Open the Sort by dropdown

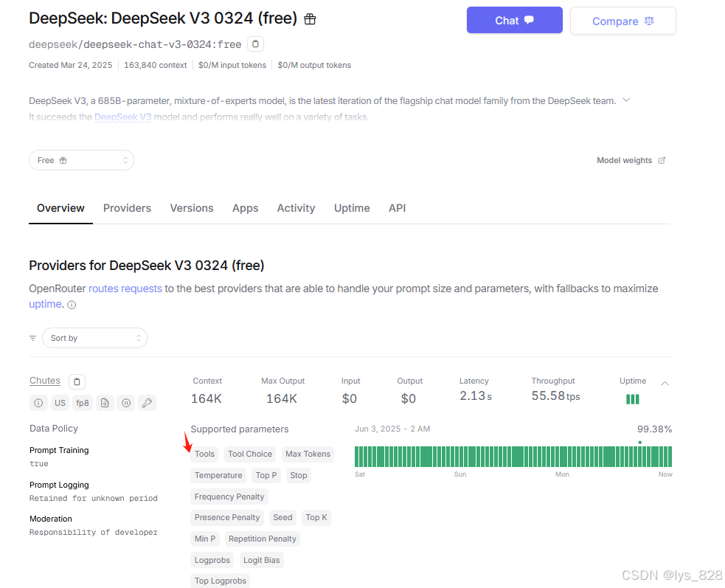pyautogui.click(x=95, y=338)
